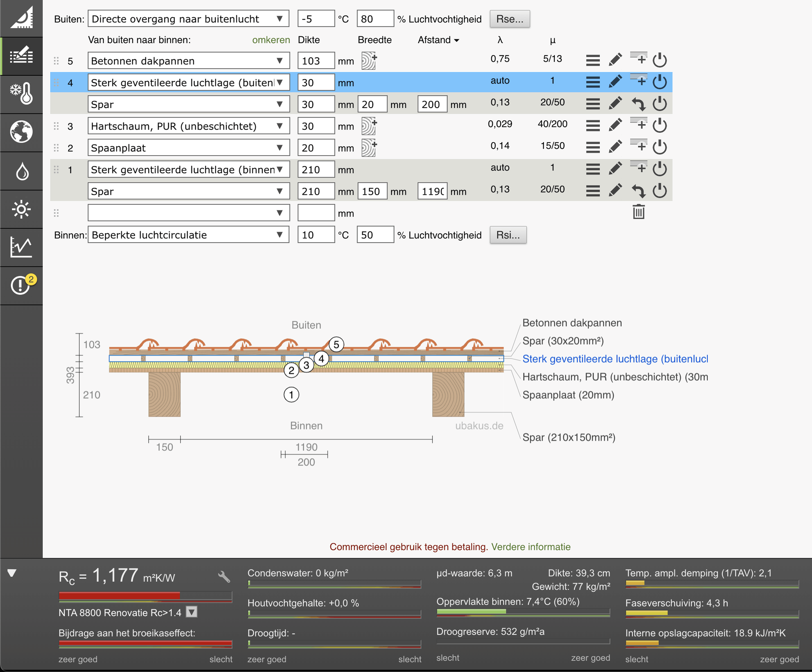Edit the 30 mm Spar with pencil
Image resolution: width=812 pixels, height=672 pixels.
615,103
